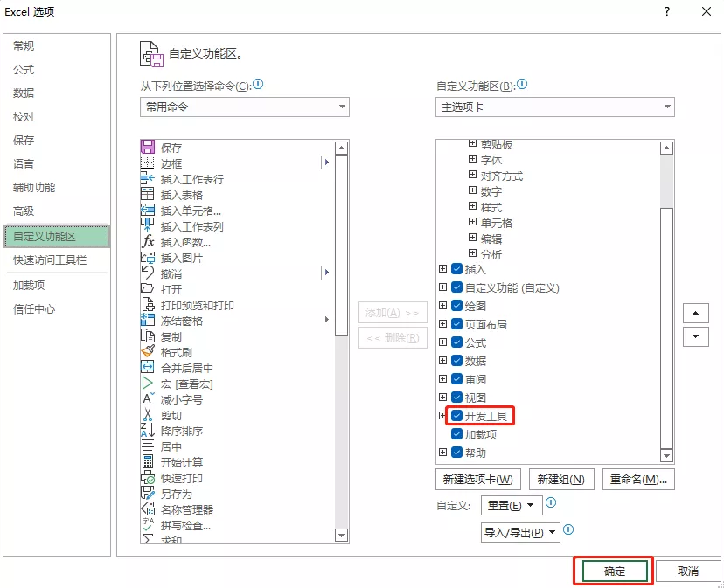Click the 开始计算 calculator icon
The width and height of the screenshot is (724, 588).
pos(147,461)
